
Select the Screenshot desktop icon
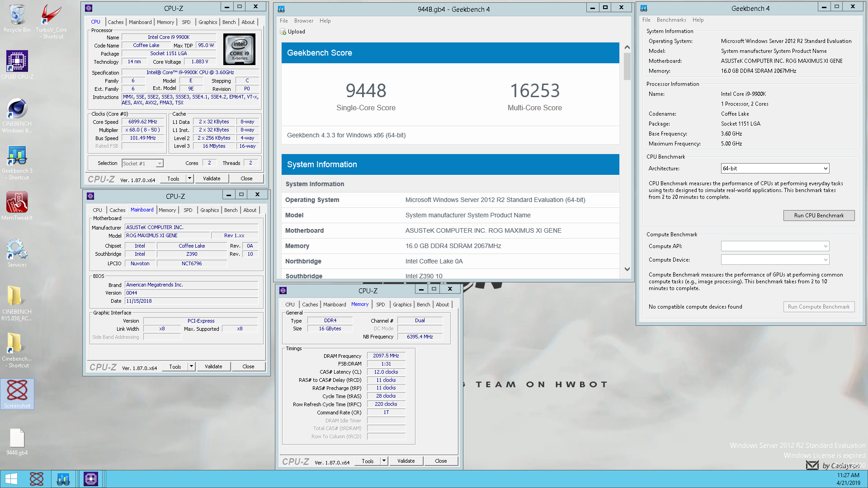pyautogui.click(x=17, y=394)
